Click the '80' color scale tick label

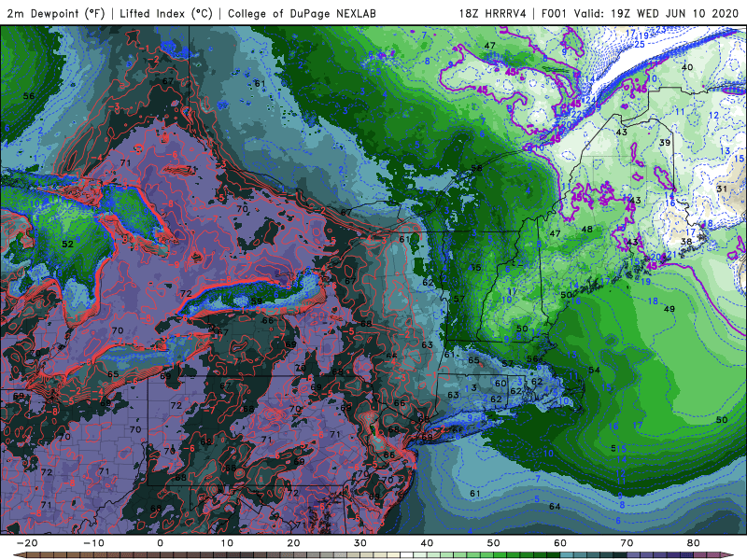[694, 543]
